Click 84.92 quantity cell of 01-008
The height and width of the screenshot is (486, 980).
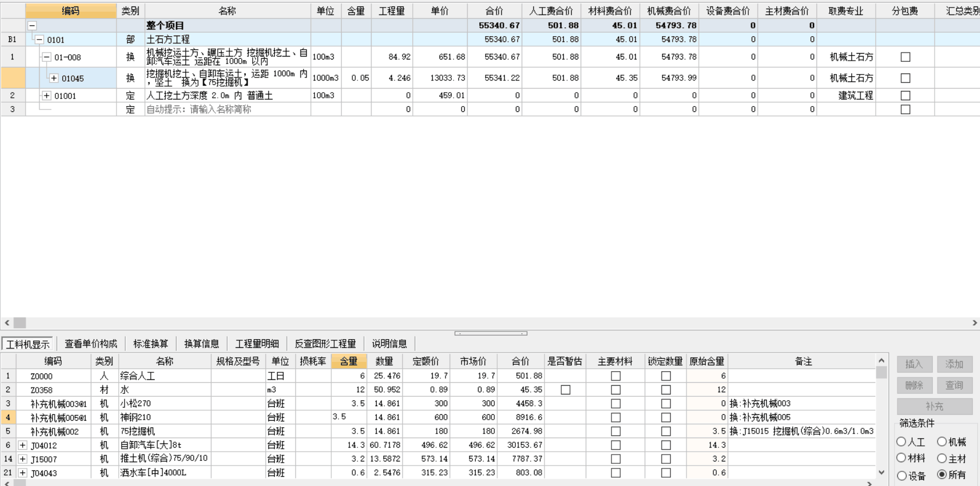point(392,57)
